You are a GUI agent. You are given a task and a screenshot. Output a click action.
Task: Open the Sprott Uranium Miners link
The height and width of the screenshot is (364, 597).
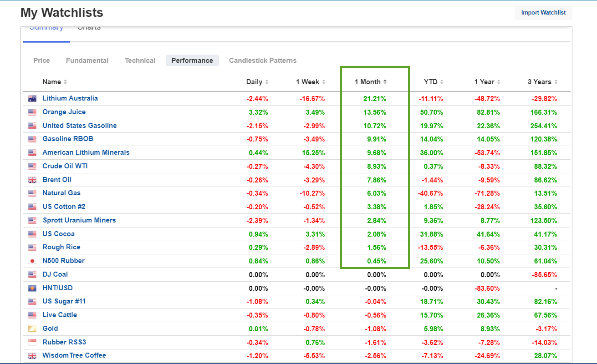pos(79,220)
